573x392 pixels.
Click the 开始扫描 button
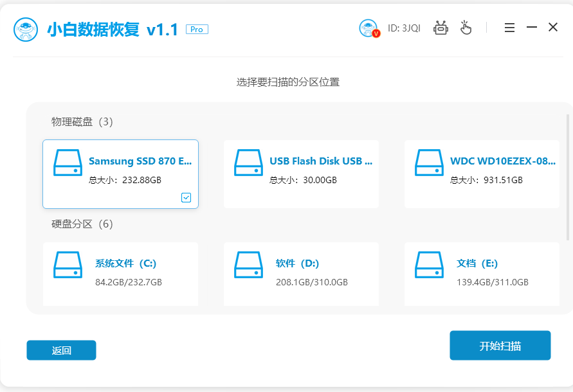coord(500,346)
